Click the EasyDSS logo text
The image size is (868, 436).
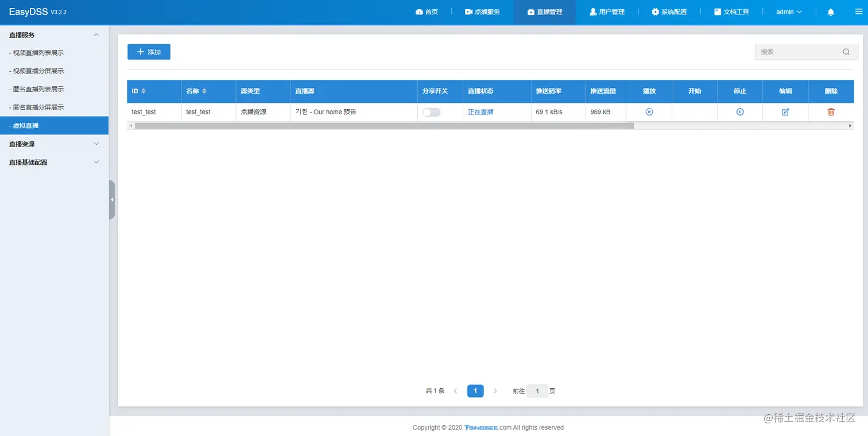(28, 12)
